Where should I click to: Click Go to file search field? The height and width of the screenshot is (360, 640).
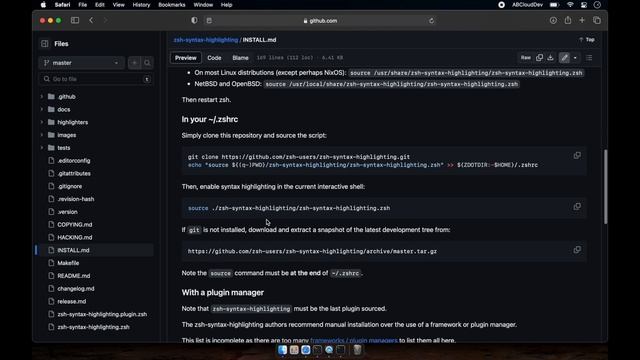[96, 79]
